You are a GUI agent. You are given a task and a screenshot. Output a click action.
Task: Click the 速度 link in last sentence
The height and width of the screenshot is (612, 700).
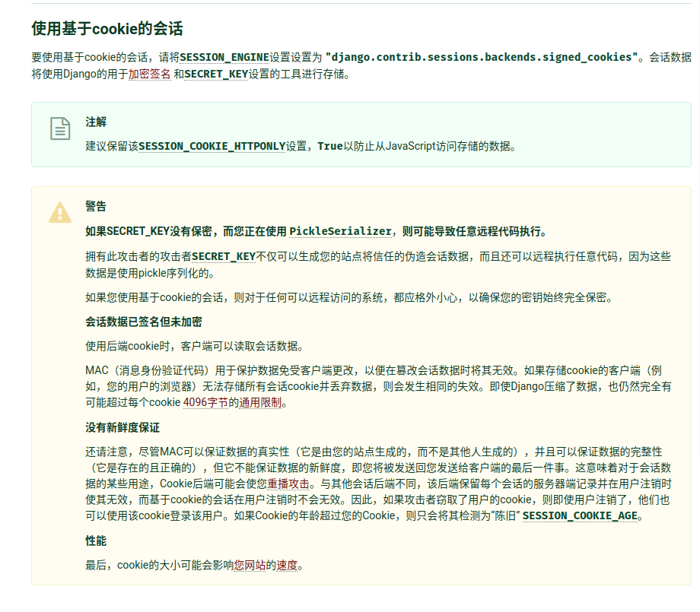[x=287, y=566]
